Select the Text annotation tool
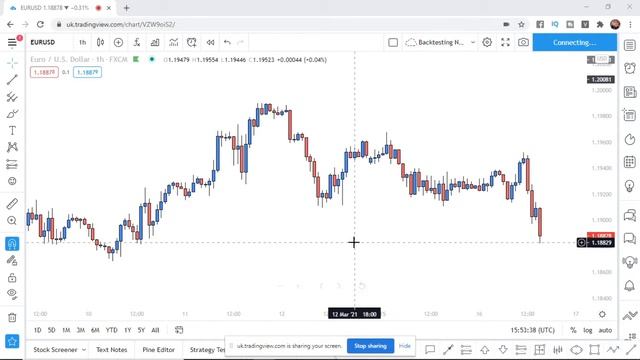The image size is (640, 360). pos(12,130)
